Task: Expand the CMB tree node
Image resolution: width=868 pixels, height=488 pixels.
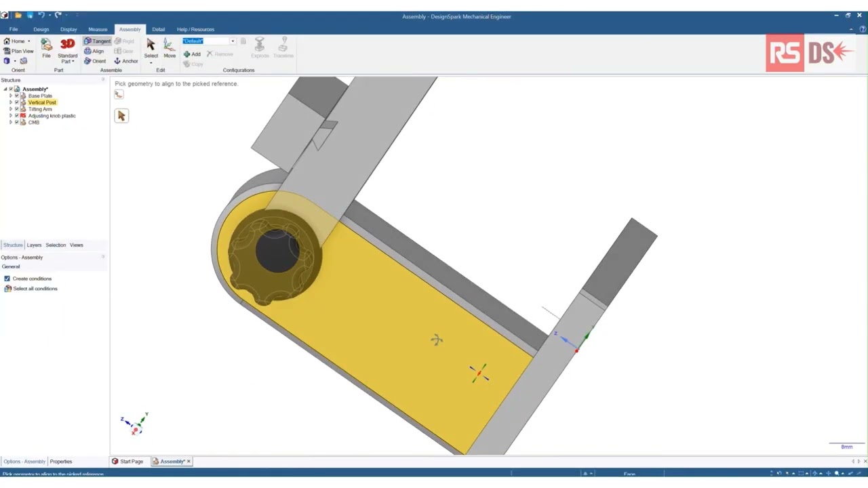Action: click(x=11, y=122)
